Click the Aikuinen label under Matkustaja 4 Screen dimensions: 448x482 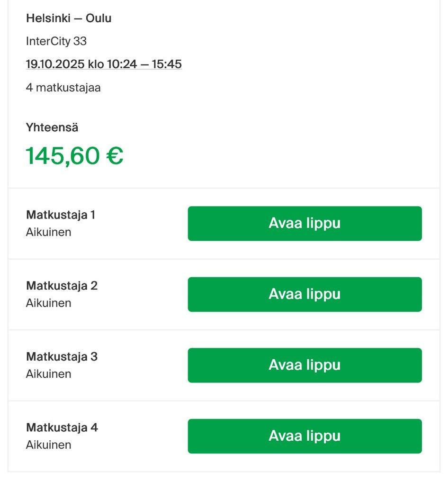pos(48,445)
